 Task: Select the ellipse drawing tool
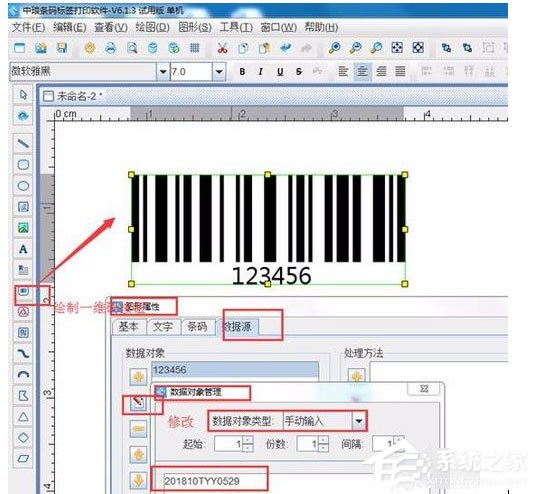(23, 186)
